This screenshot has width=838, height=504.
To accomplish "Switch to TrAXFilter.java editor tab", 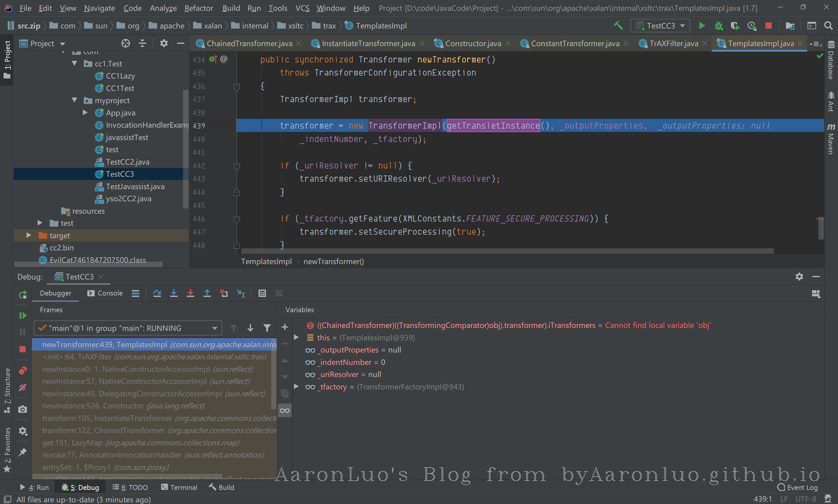I will [674, 44].
